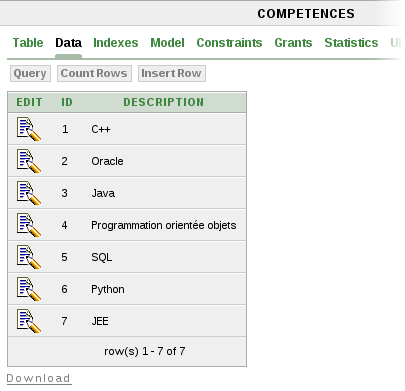Click ID value 1
The image size is (405, 391).
click(x=65, y=129)
